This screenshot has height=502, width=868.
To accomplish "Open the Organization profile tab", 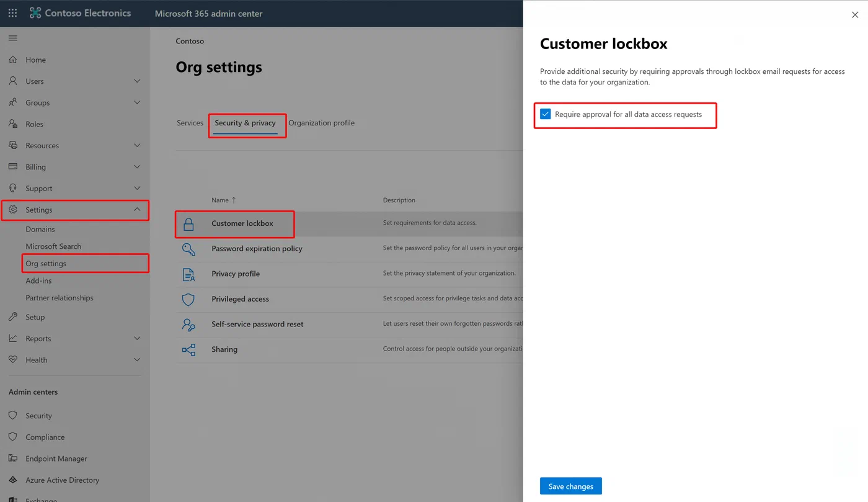I will click(321, 123).
